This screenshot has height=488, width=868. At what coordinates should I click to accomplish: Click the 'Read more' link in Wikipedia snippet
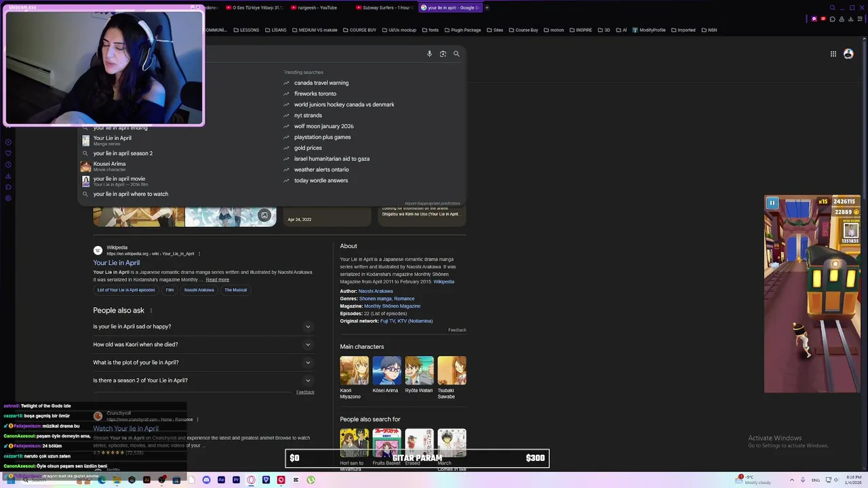[218, 280]
